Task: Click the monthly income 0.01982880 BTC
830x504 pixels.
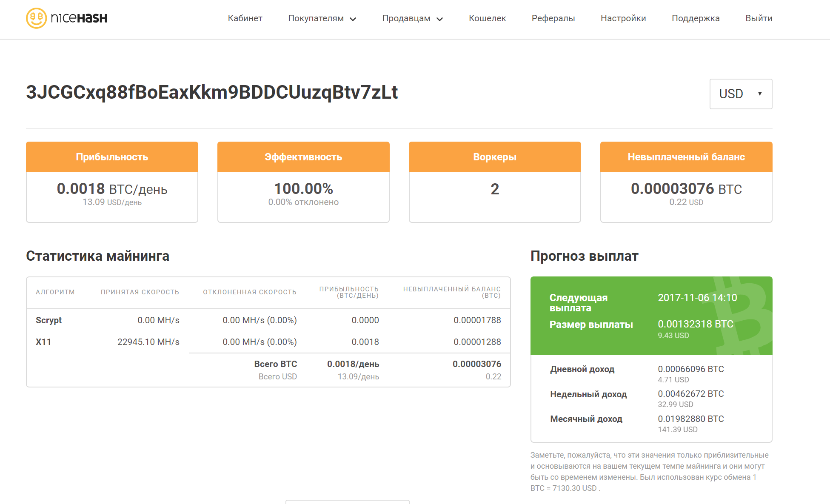Action: tap(691, 419)
